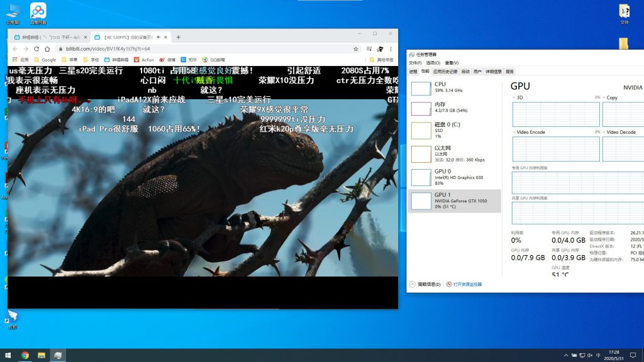Viewport: 644px width, 362px height.
Task: Open the Chrome three-dot menu
Action: [x=391, y=49]
